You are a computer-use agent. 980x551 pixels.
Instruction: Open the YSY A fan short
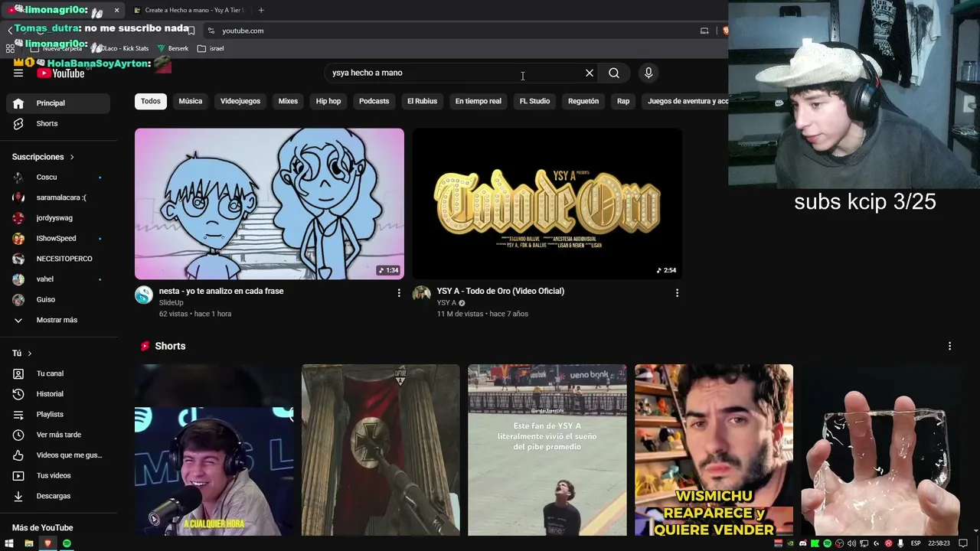547,450
